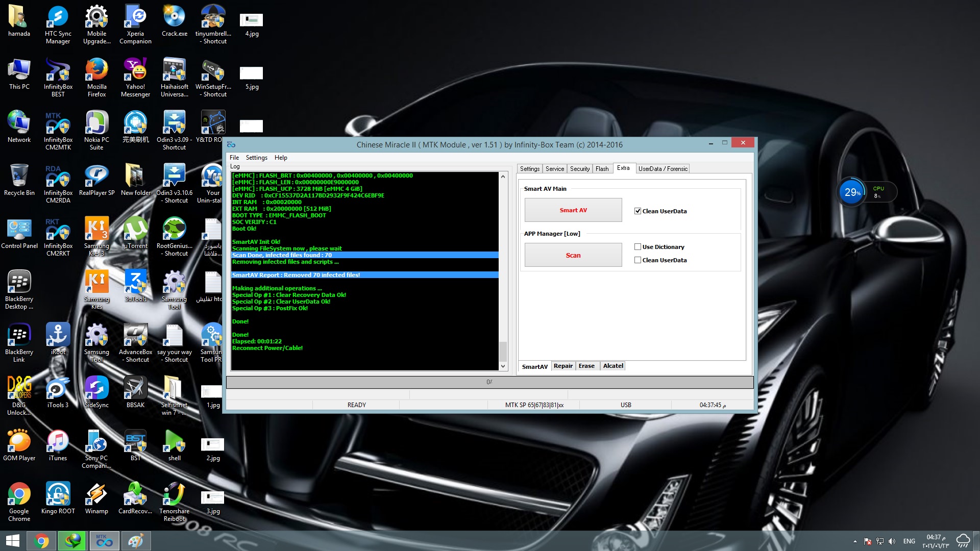Image resolution: width=980 pixels, height=551 pixels.
Task: Open 4.jpg image file thumbnail
Action: [x=251, y=24]
